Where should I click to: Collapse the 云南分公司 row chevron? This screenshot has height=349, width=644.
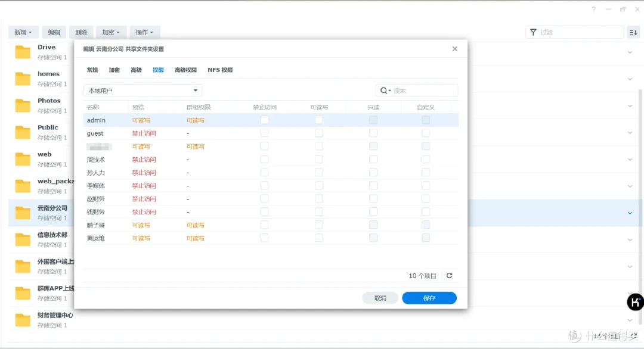(630, 213)
